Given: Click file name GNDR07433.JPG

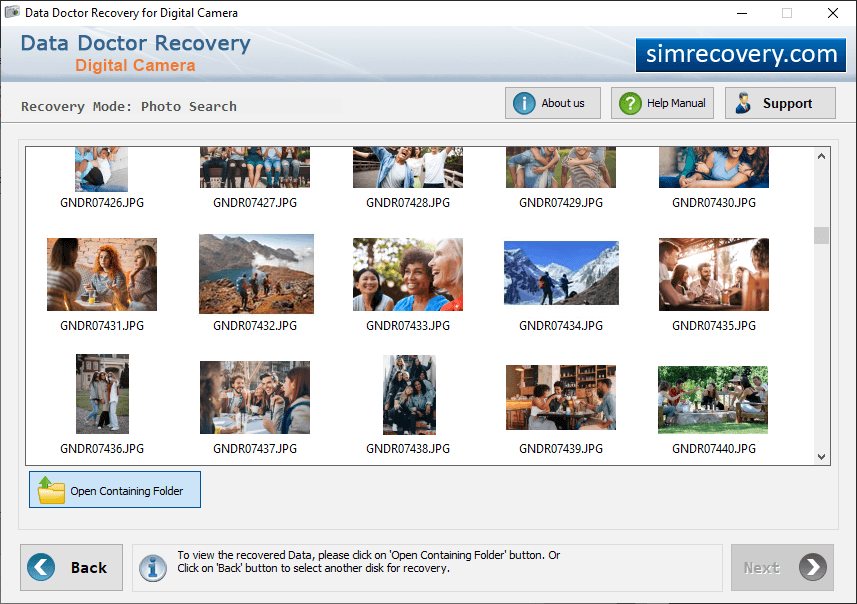Looking at the screenshot, I should coord(408,326).
